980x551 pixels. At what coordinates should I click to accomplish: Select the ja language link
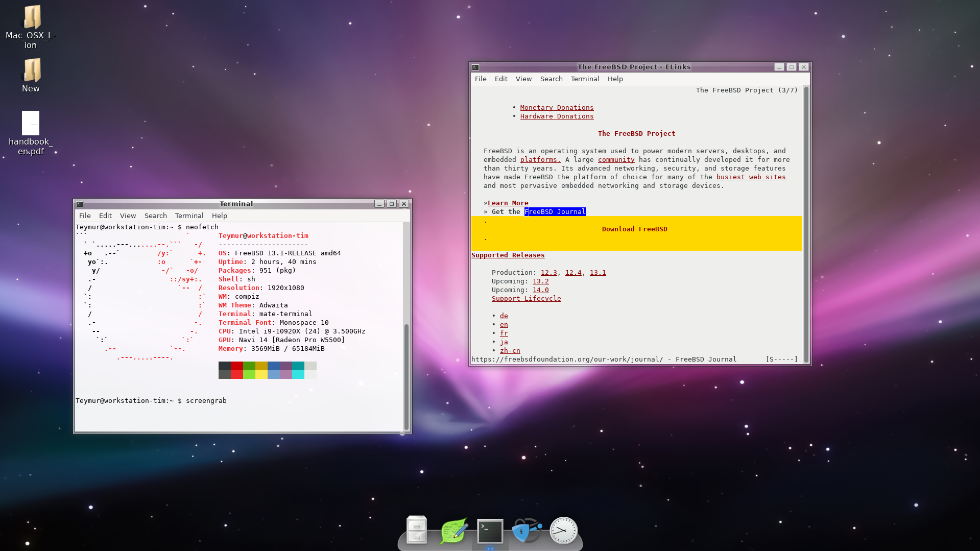click(504, 342)
